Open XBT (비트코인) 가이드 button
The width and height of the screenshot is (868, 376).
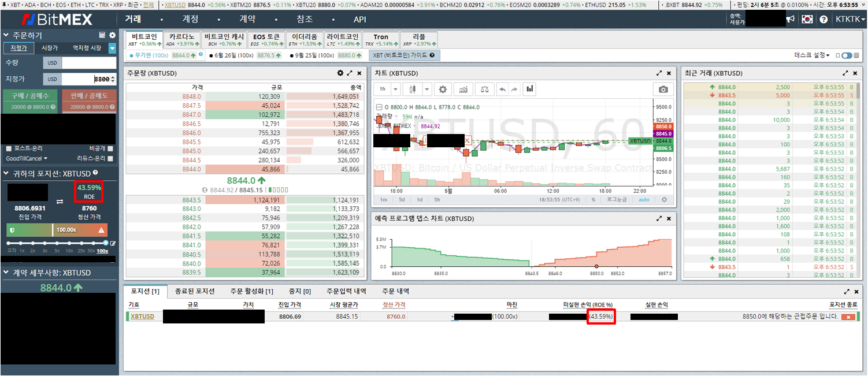coord(405,55)
